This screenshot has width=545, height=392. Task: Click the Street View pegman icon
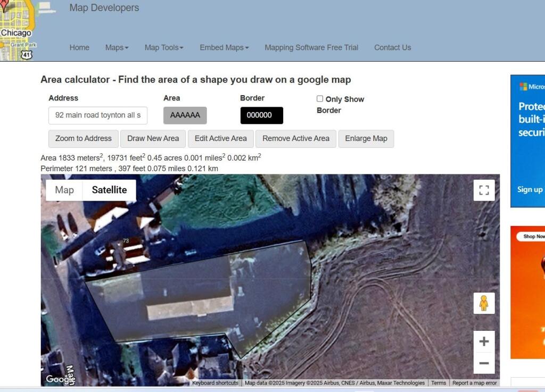click(484, 303)
